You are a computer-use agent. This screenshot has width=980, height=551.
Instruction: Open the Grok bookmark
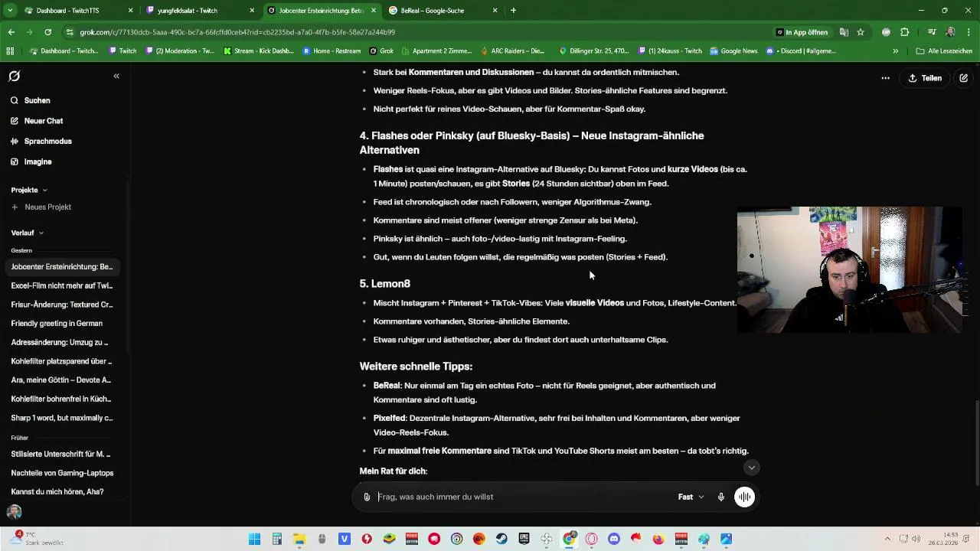(381, 51)
